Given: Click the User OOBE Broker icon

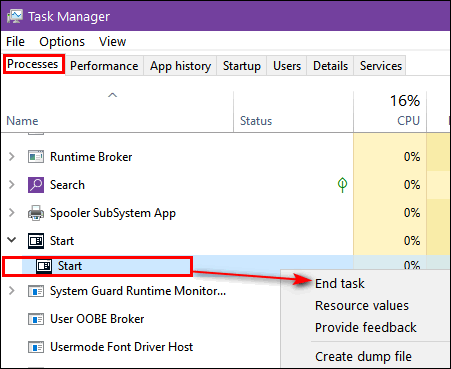Looking at the screenshot, I should [x=36, y=319].
